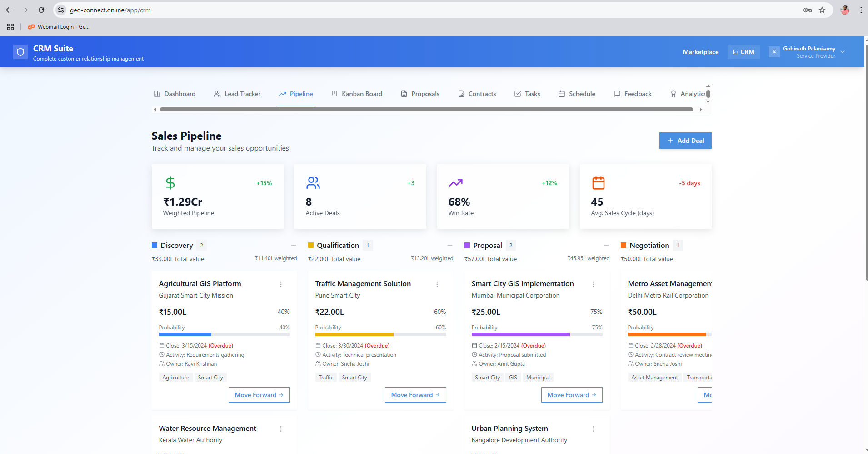Click the user avatar icon beside Gobinath Palanisamy
Viewport: 868px width, 454px height.
click(x=774, y=52)
